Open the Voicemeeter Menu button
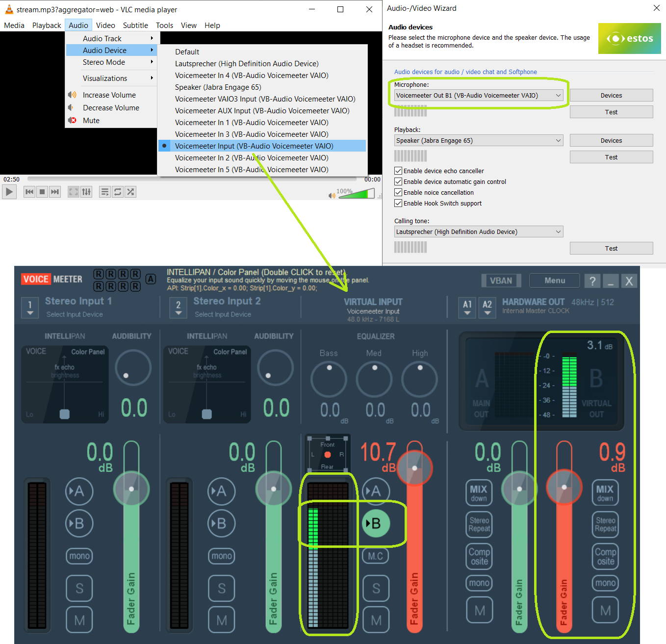The width and height of the screenshot is (666, 644). point(555,281)
